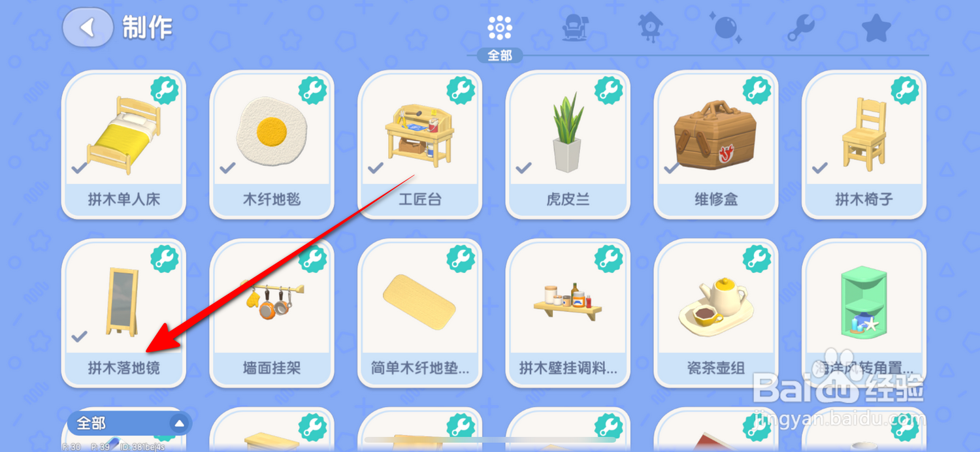Select the 全部 all-items category icon
Screen dimensions: 980x452
tap(500, 28)
